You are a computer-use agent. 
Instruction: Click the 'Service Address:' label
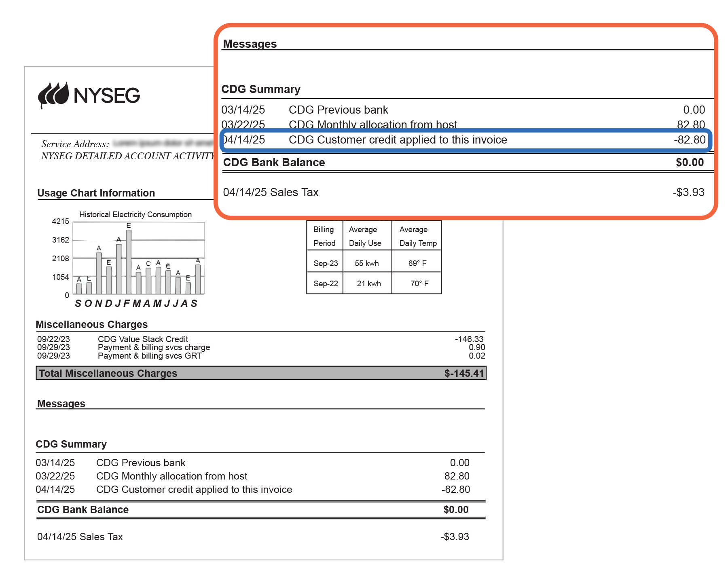[x=75, y=144]
